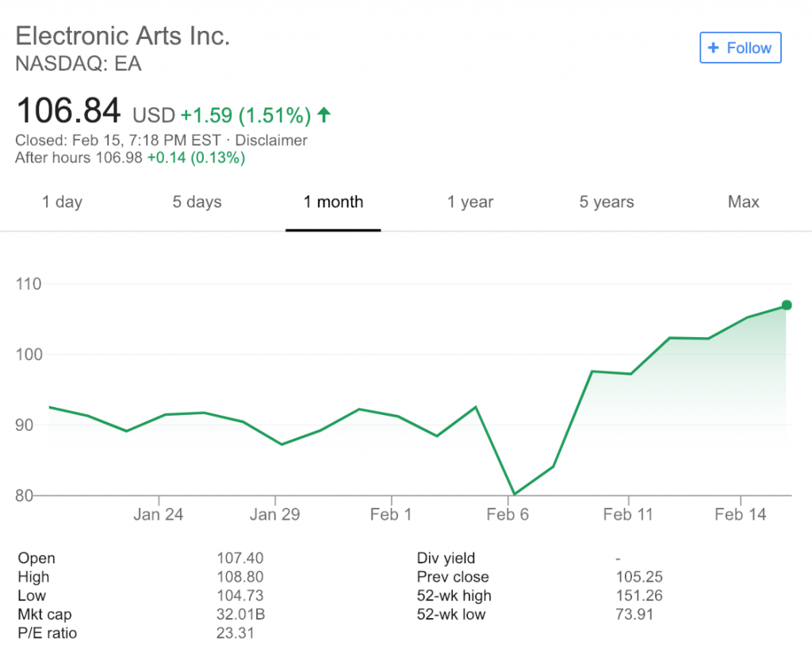Click the Prev close value 105.25

coord(639,577)
